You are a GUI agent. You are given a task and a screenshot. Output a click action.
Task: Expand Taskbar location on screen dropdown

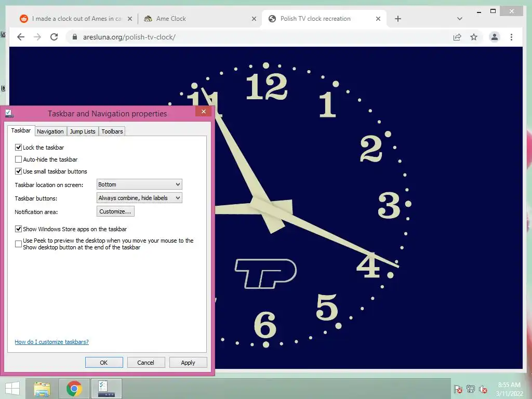(139, 184)
